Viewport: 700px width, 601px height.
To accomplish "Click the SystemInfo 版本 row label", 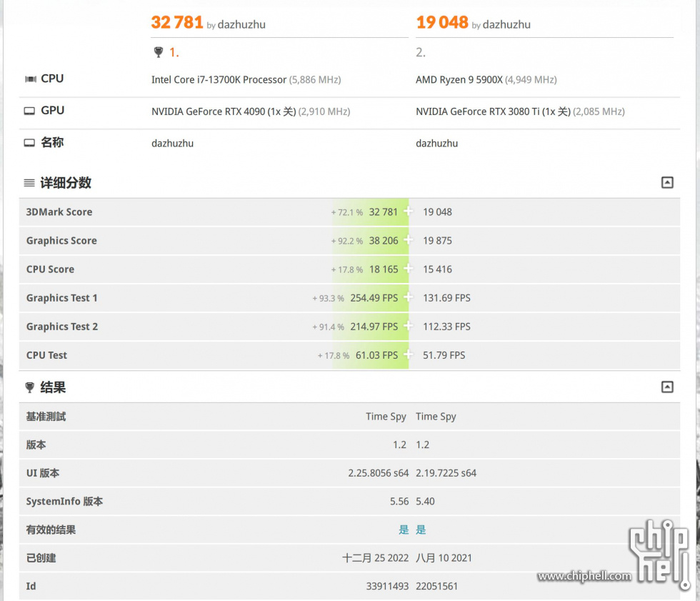I will [64, 502].
